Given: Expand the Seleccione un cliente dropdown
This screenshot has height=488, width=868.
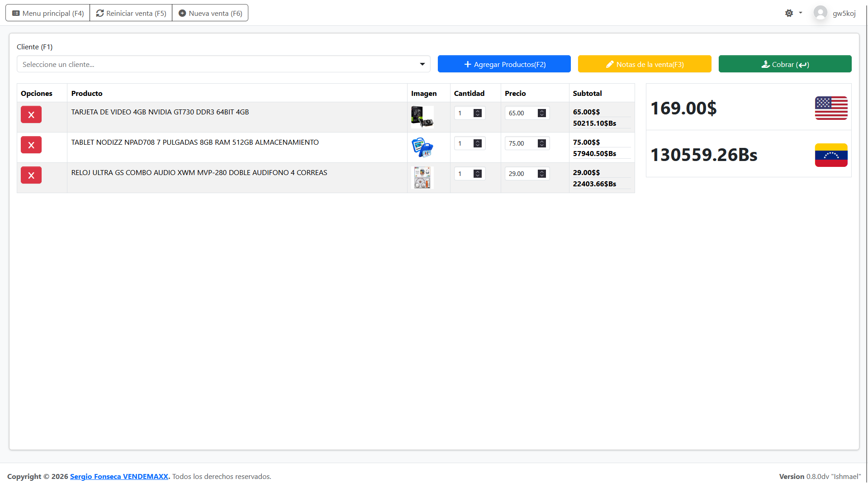Looking at the screenshot, I should click(223, 64).
